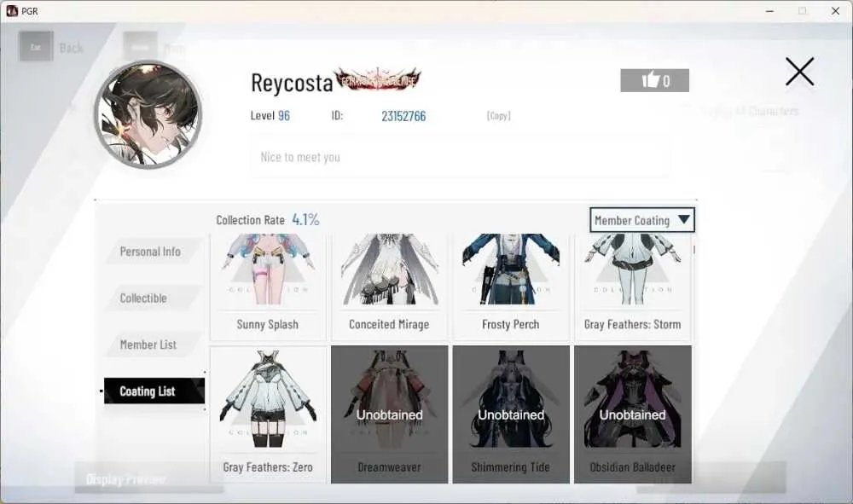
Task: Switch to the Personal Info tab
Action: (154, 252)
